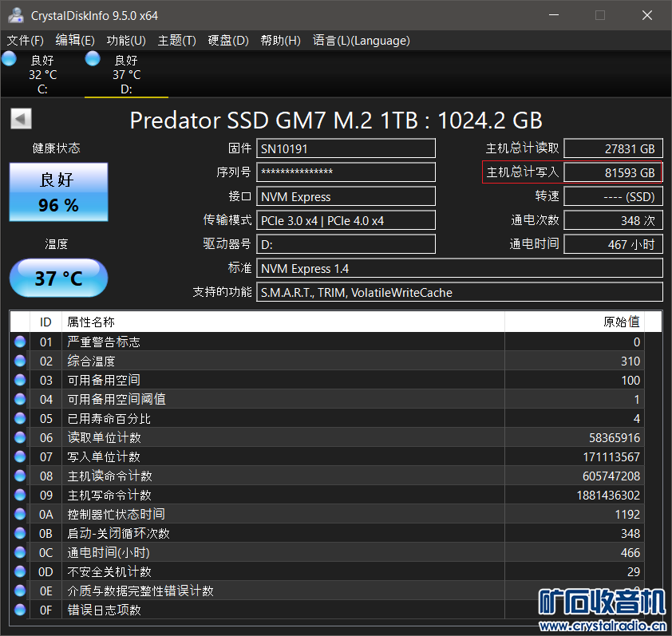The image size is (672, 636).
Task: Click the CrystalDiskInfo title bar app icon
Action: click(15, 15)
